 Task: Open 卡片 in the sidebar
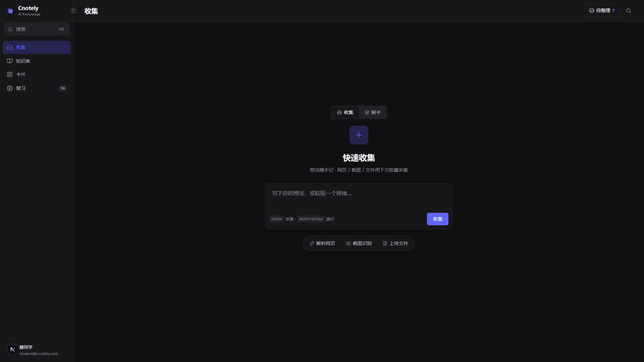tap(37, 74)
